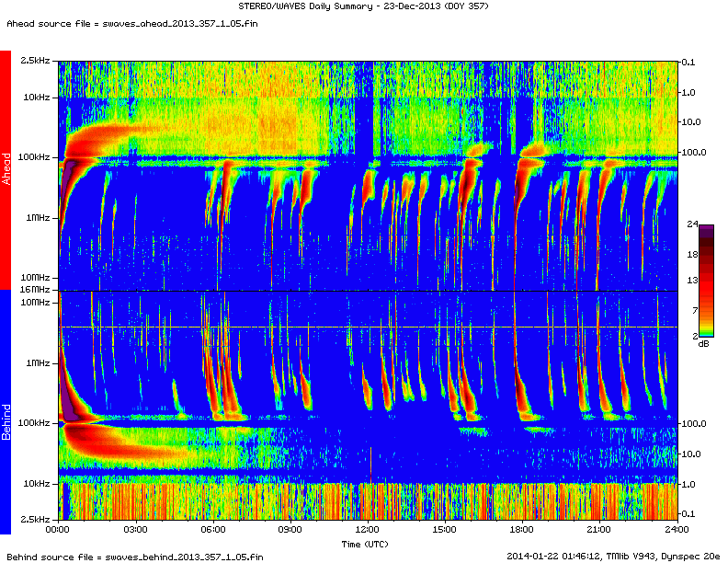Click the TMlib V943 timestamp footer text
Screen dimensions: 728x563
click(614, 556)
